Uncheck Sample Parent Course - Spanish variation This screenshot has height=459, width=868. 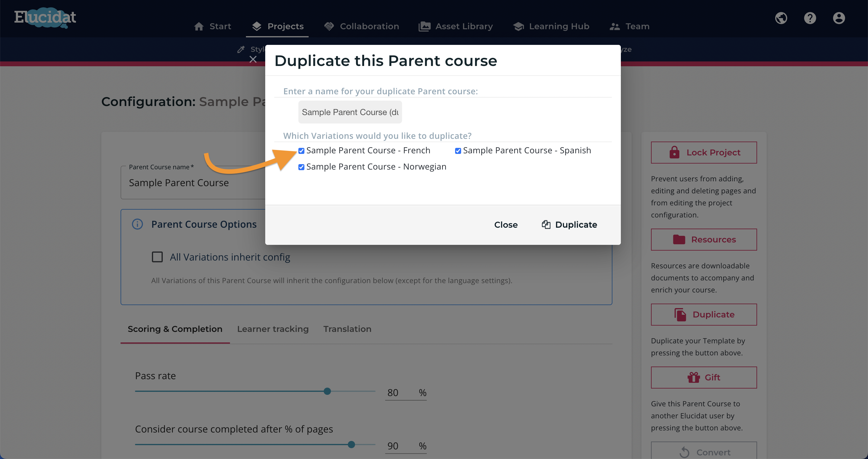point(458,151)
